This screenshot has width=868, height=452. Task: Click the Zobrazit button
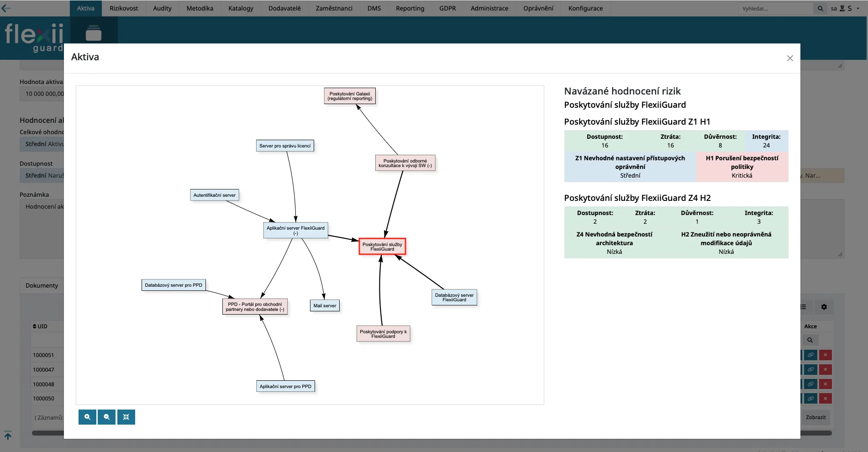(816, 417)
